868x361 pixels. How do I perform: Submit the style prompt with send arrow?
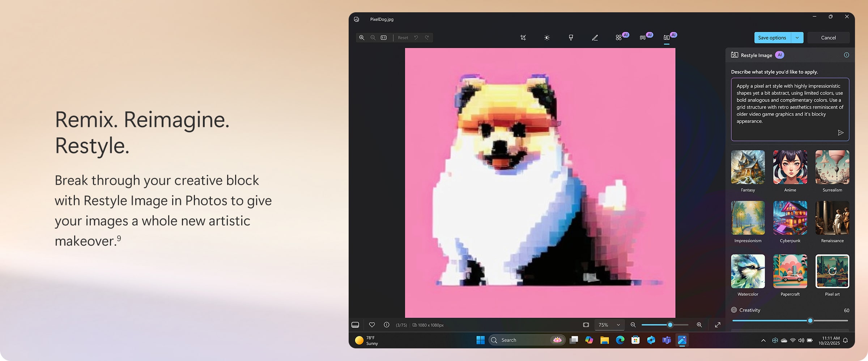coord(841,133)
